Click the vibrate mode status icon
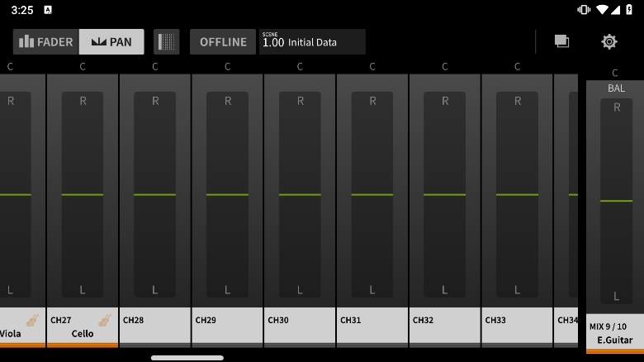 [584, 9]
